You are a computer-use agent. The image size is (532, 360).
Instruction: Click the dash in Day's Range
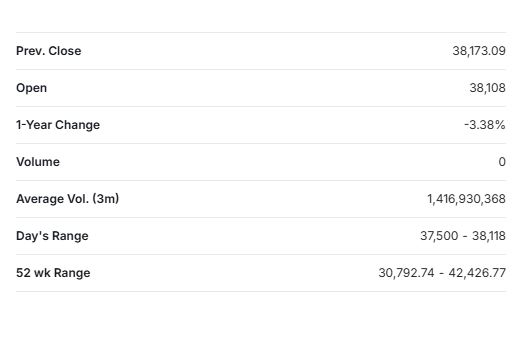pyautogui.click(x=465, y=236)
